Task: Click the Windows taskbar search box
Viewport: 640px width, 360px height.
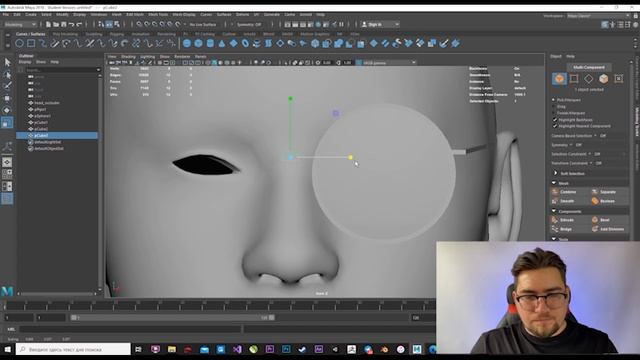Action: point(73,349)
